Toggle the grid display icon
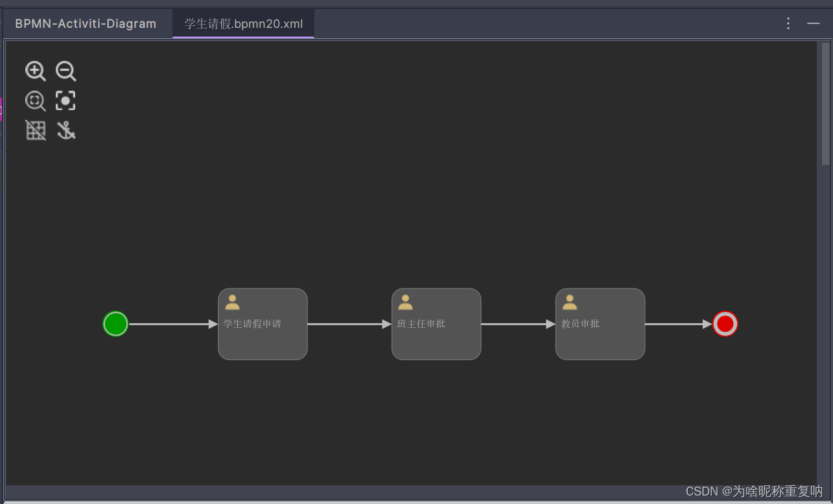Screen dimensions: 833x504 (36, 130)
